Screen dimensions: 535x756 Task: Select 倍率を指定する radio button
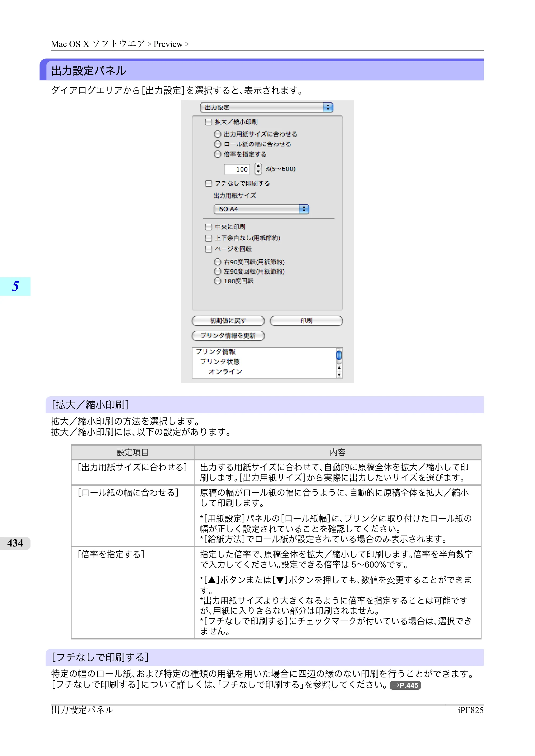pyautogui.click(x=217, y=154)
